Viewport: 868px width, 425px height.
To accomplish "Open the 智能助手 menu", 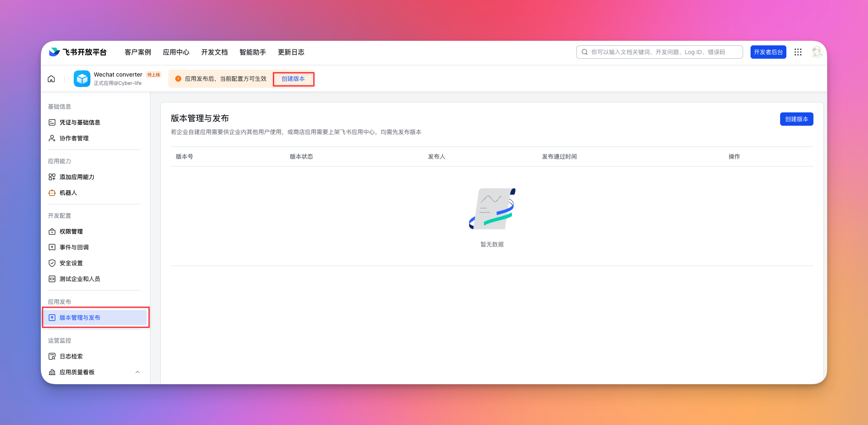I will [x=253, y=52].
